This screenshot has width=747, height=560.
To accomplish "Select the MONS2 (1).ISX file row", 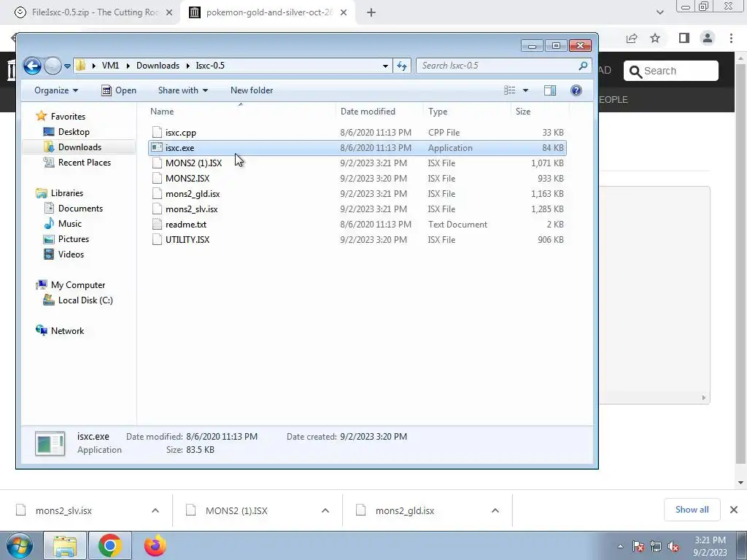I will (357, 163).
